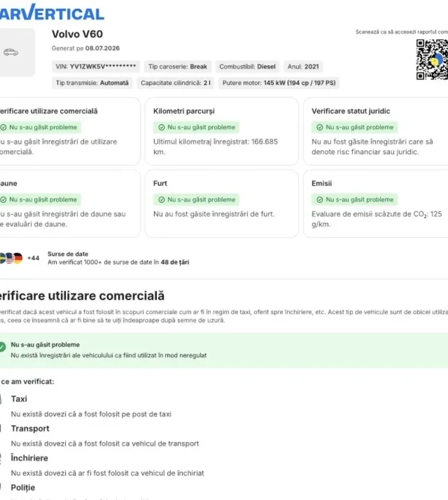This screenshot has width=448, height=500.
Task: Click 'Nu există dovezi că a fost folosit pe post de taxi'
Action: pyautogui.click(x=91, y=414)
